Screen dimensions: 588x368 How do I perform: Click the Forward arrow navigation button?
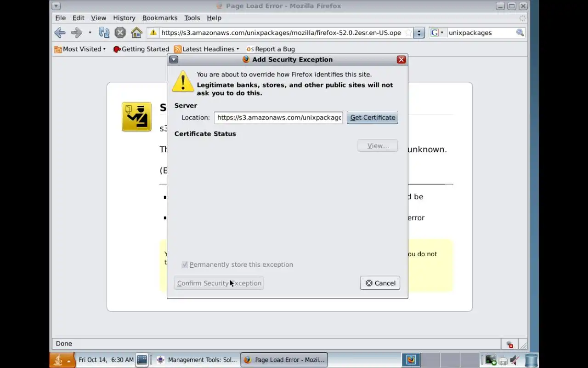coord(76,33)
